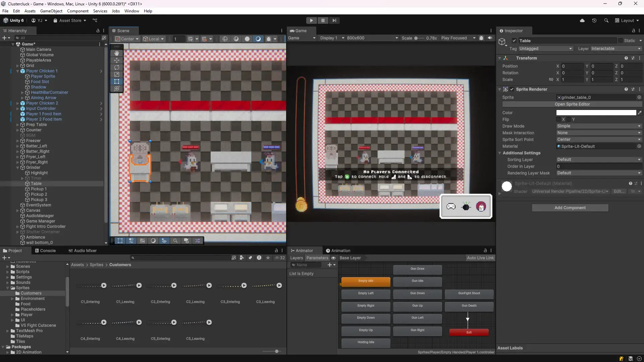
Task: Select the Move tool in Scene toolbar
Action: click(x=117, y=60)
